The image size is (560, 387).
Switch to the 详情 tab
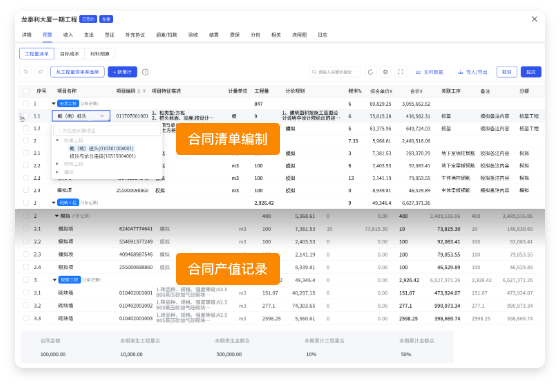pos(27,35)
